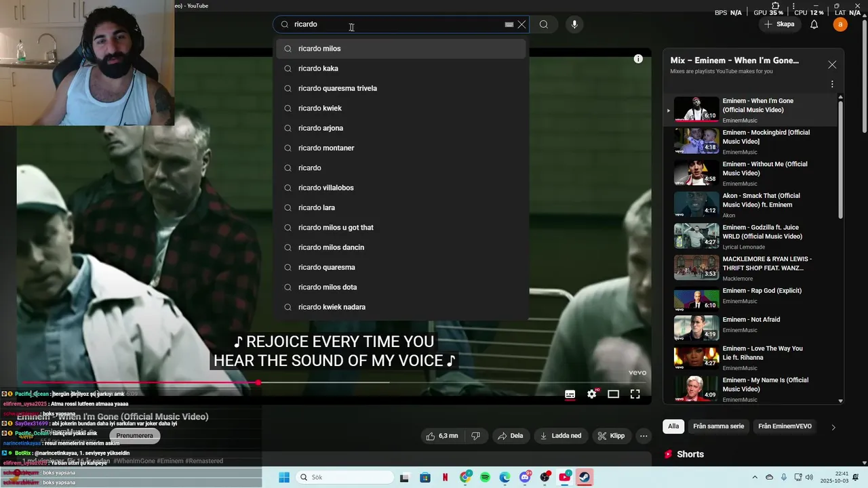The image size is (868, 488).
Task: Choose suggestion "ricardo milos u got that"
Action: pyautogui.click(x=401, y=228)
